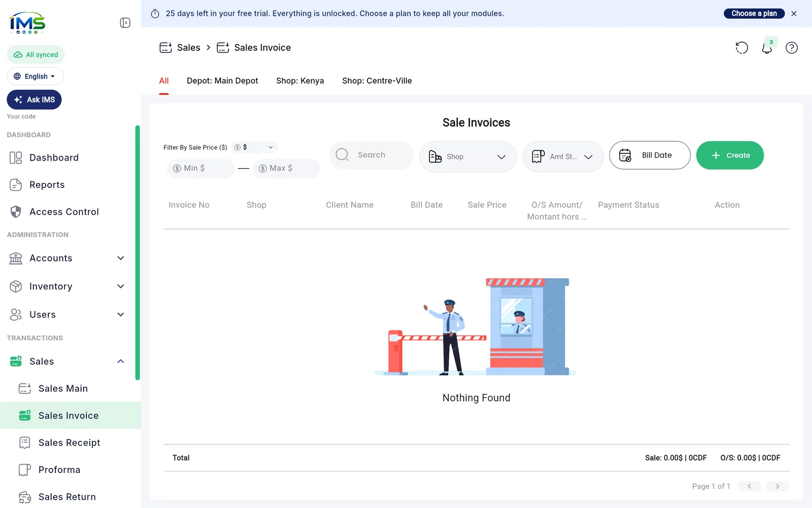Click the Min $ price field
The width and height of the screenshot is (812, 508).
point(201,169)
